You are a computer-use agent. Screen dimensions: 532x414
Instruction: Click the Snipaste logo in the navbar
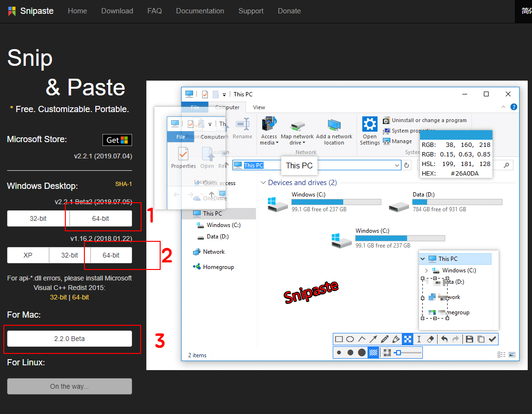pos(31,11)
